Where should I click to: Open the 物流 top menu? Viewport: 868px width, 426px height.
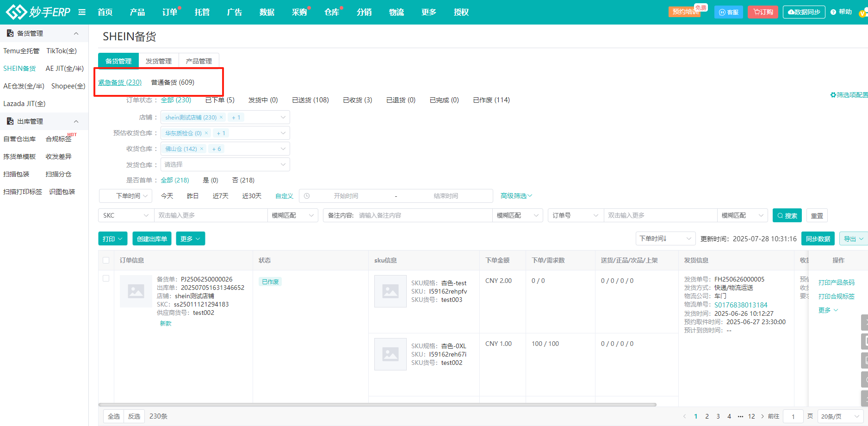tap(397, 12)
